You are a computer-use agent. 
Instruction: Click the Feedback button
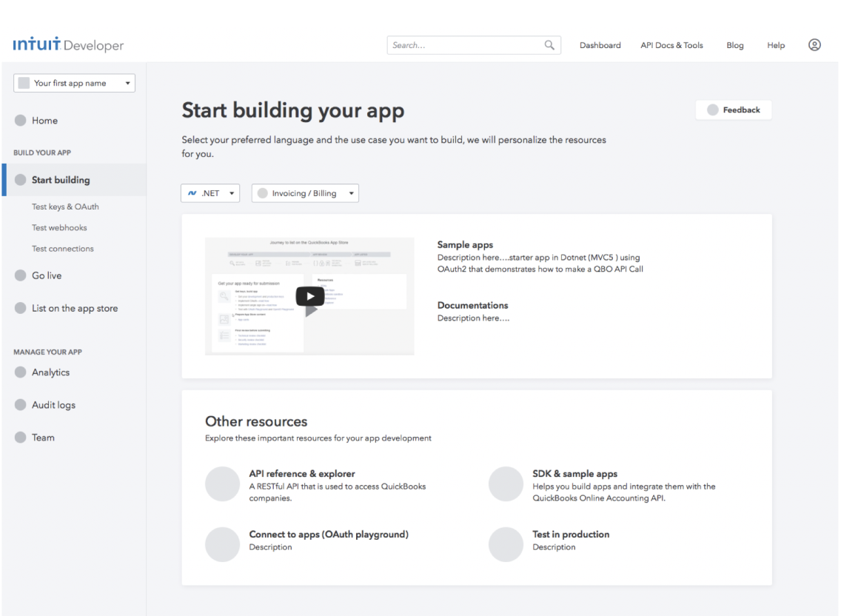[734, 110]
